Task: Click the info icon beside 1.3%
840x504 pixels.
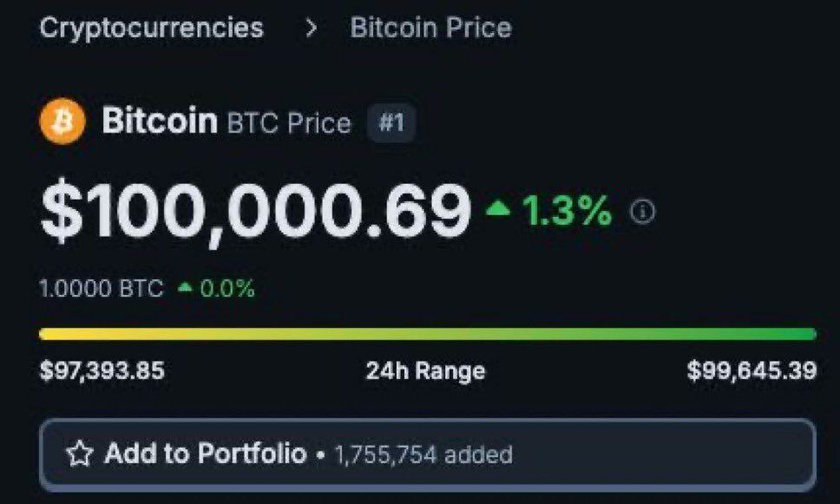Action: pyautogui.click(x=643, y=211)
